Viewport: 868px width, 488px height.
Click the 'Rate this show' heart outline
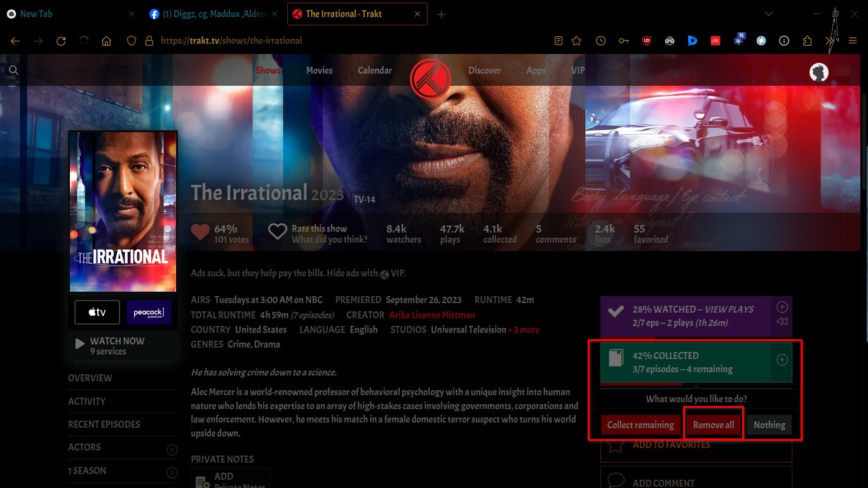(277, 232)
